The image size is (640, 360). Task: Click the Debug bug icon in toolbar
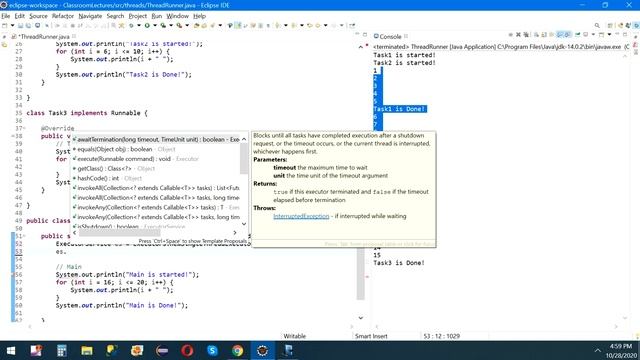coord(131,25)
